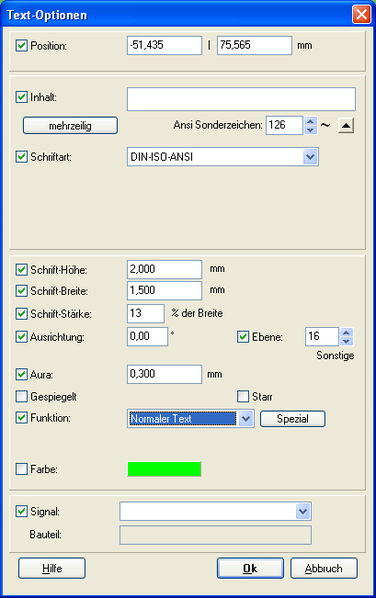Toggle the Schrift-Stärke checkbox

pyautogui.click(x=21, y=313)
